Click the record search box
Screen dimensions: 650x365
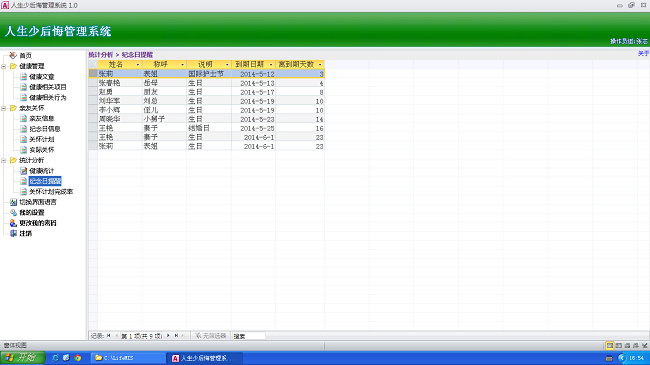tap(248, 336)
